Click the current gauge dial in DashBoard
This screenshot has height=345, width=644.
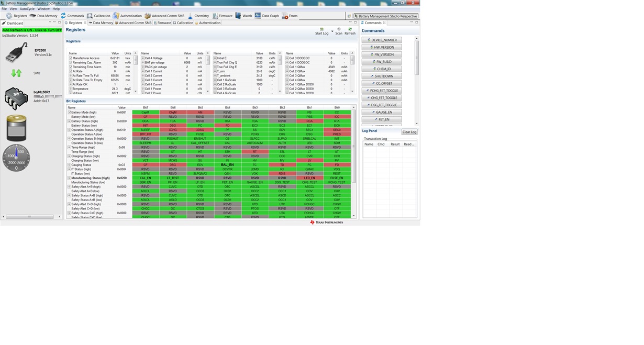point(16,158)
